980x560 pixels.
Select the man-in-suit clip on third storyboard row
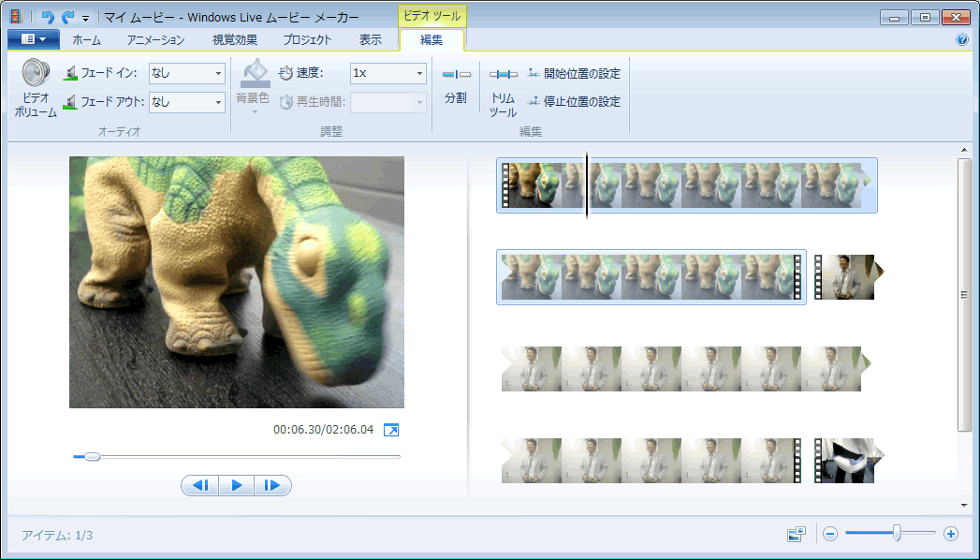(681, 369)
